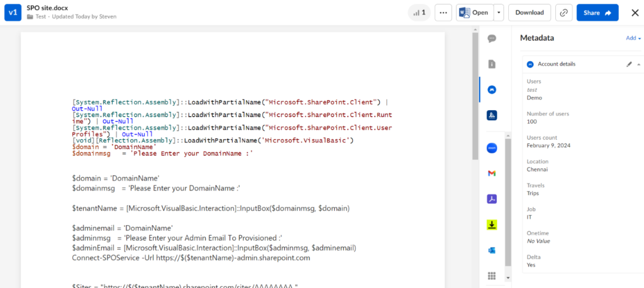Click the integrations list scrollbar thumb
This screenshot has height=288, width=644.
coord(508,202)
